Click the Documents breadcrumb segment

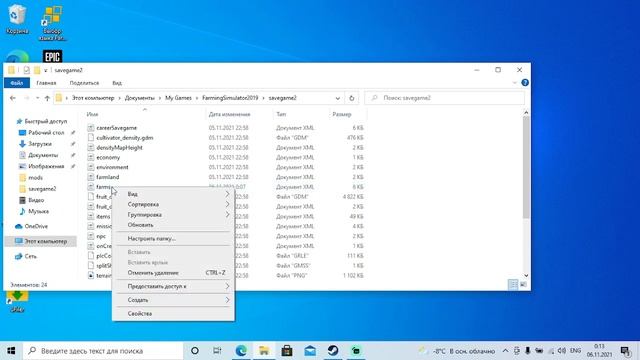[140, 98]
